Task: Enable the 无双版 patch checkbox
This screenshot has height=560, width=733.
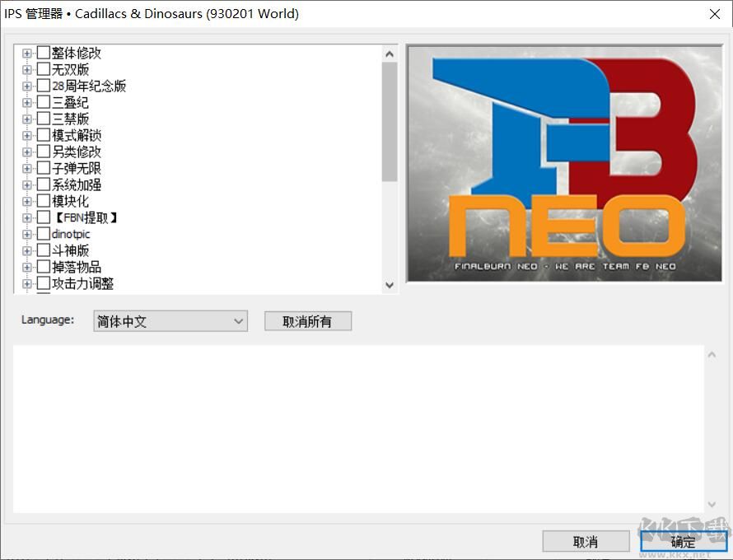Action: [44, 69]
